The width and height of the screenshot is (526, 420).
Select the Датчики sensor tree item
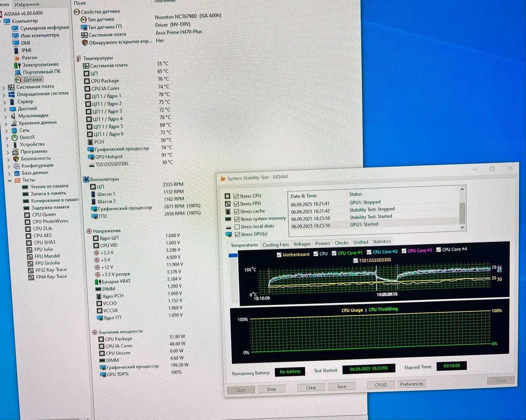click(29, 79)
